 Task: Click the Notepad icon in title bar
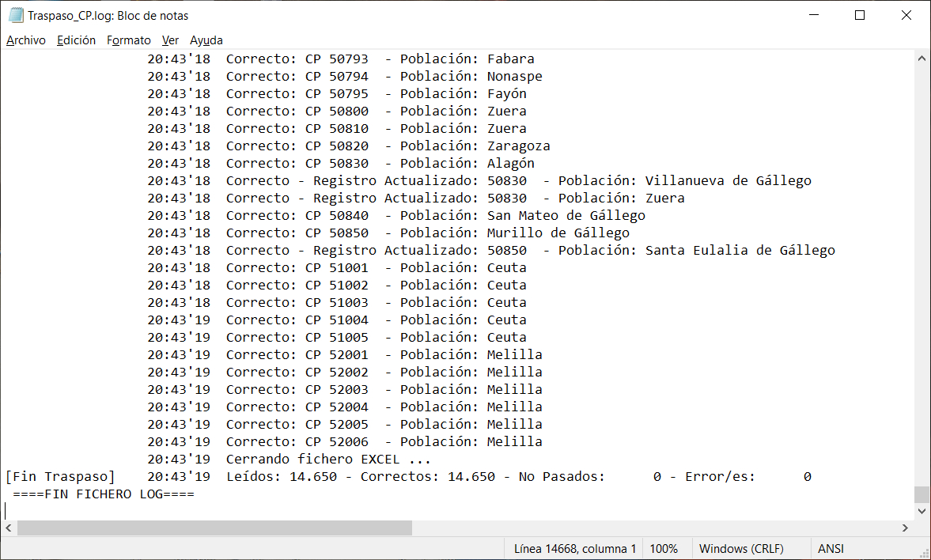click(16, 16)
